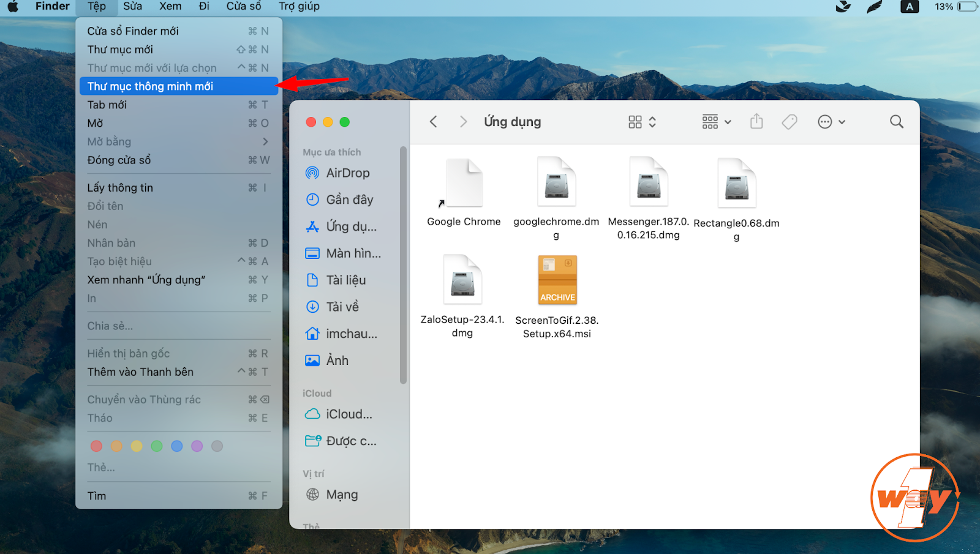
Task: Open the input source A indicator
Action: 910,7
